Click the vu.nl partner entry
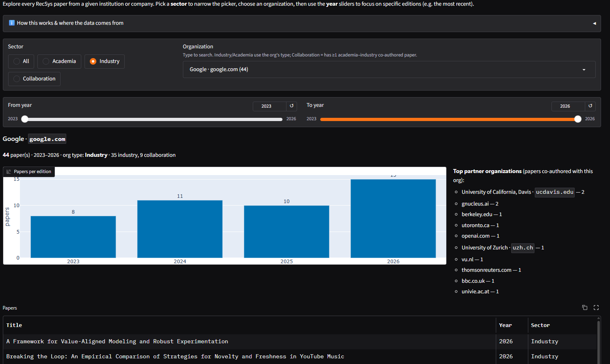Screen dimensions: 610x364 click(x=472, y=260)
